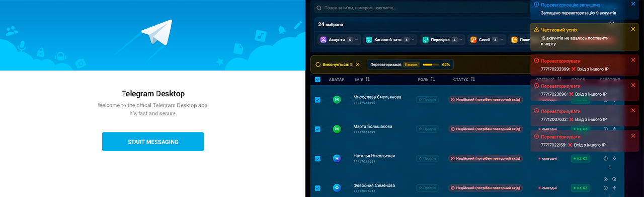Click Марта Большакова's green avatar
Viewport: 644px width, 197px height.
(x=337, y=129)
